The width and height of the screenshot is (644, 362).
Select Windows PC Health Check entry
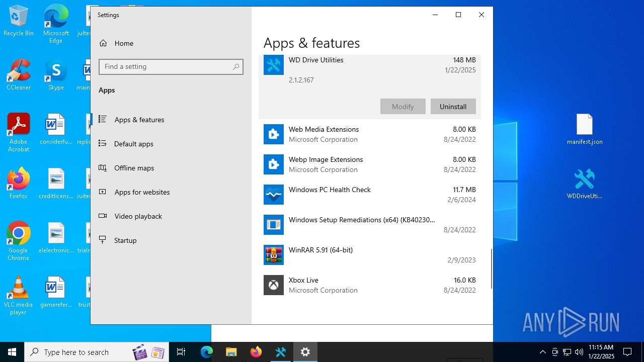click(370, 195)
